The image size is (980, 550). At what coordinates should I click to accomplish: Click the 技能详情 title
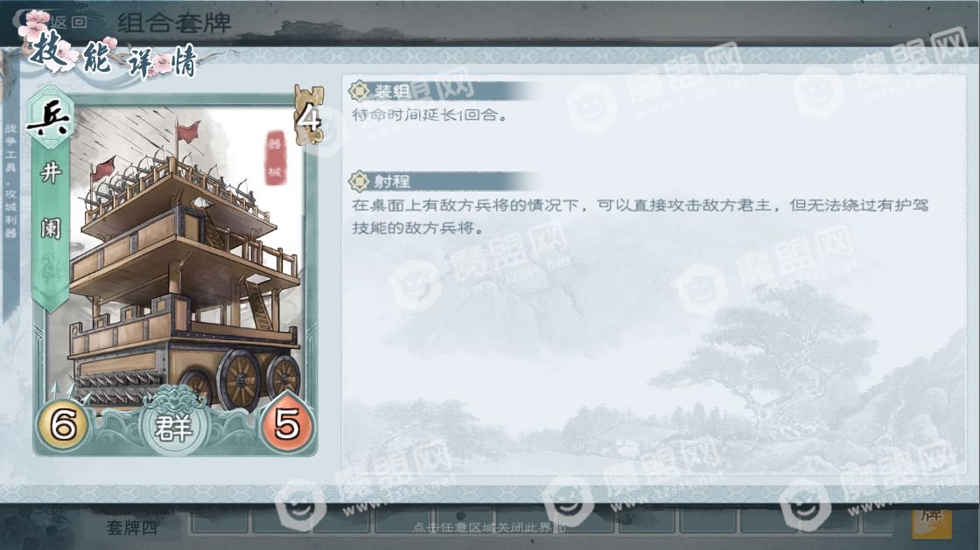115,58
